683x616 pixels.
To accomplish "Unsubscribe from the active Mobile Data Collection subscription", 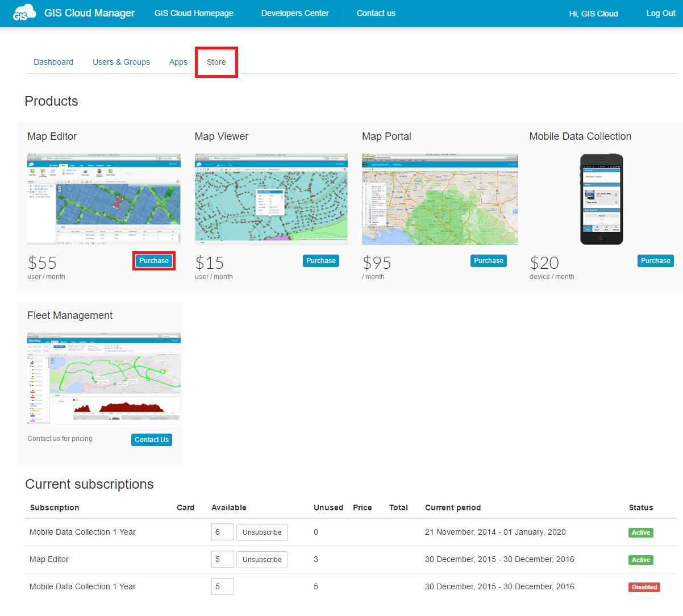I will (x=262, y=532).
